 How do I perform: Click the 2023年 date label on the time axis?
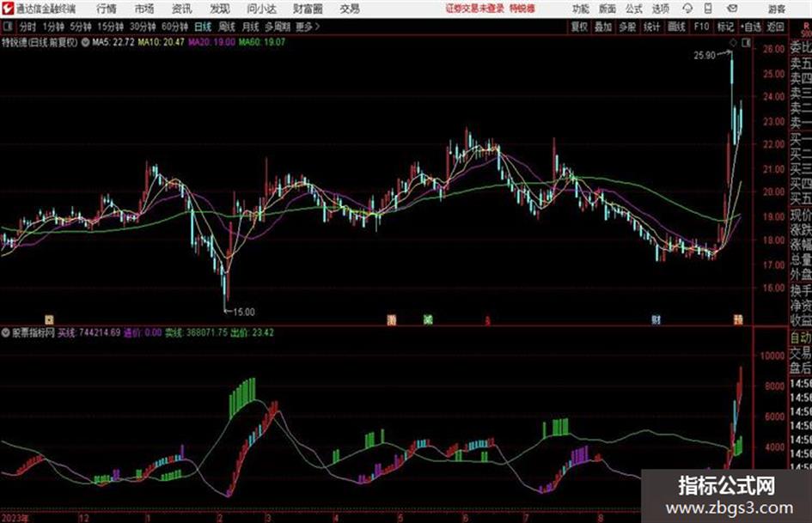click(x=15, y=518)
